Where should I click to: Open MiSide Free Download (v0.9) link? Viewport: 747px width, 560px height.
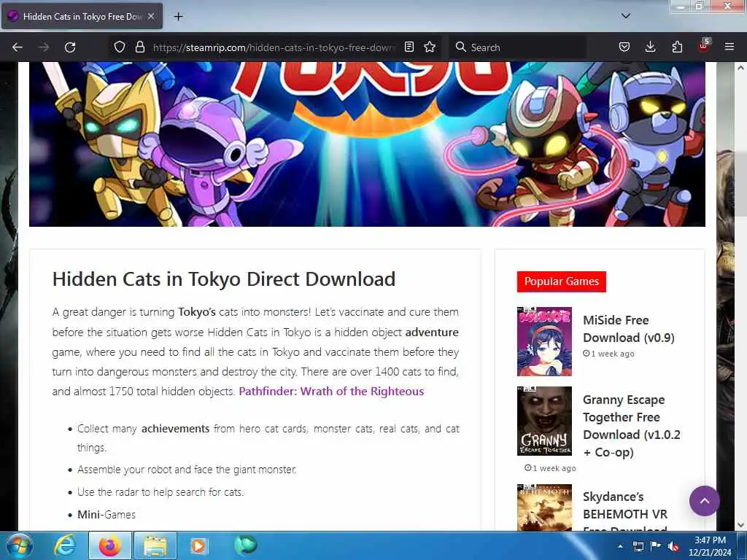click(628, 329)
